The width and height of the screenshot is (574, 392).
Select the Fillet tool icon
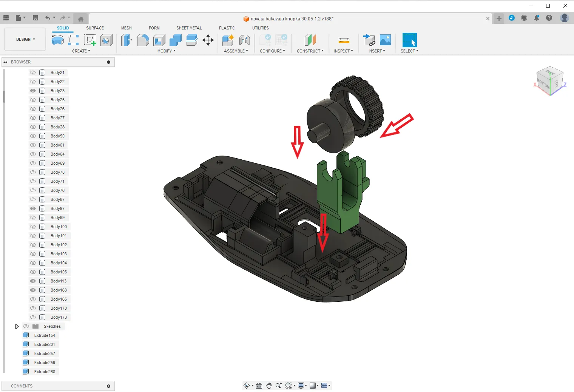coord(143,40)
